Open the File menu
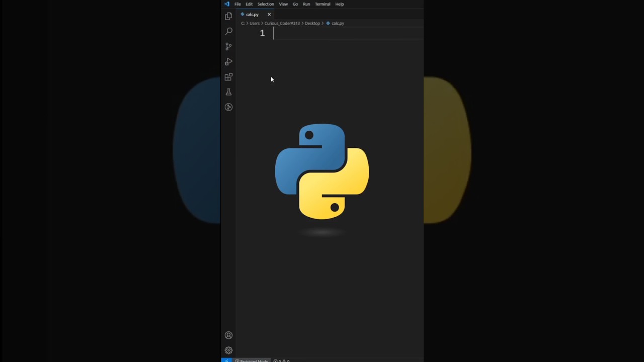Image resolution: width=644 pixels, height=362 pixels. click(237, 4)
